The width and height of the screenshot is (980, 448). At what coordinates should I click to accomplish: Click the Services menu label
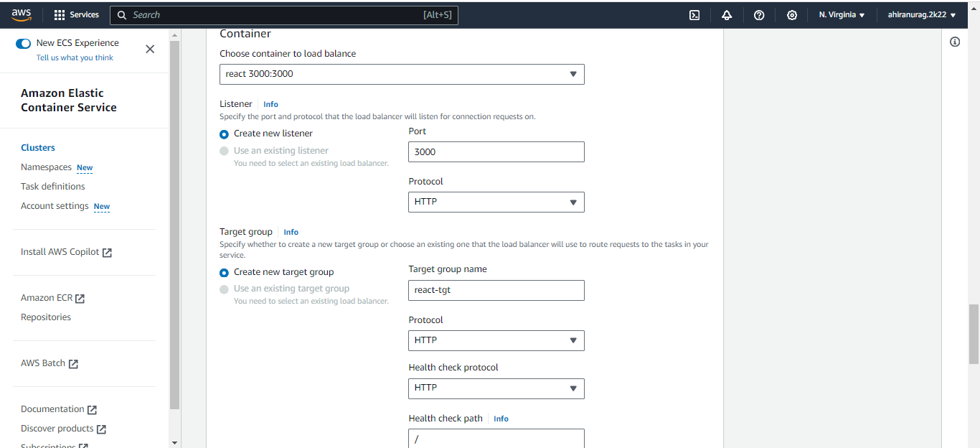(85, 15)
